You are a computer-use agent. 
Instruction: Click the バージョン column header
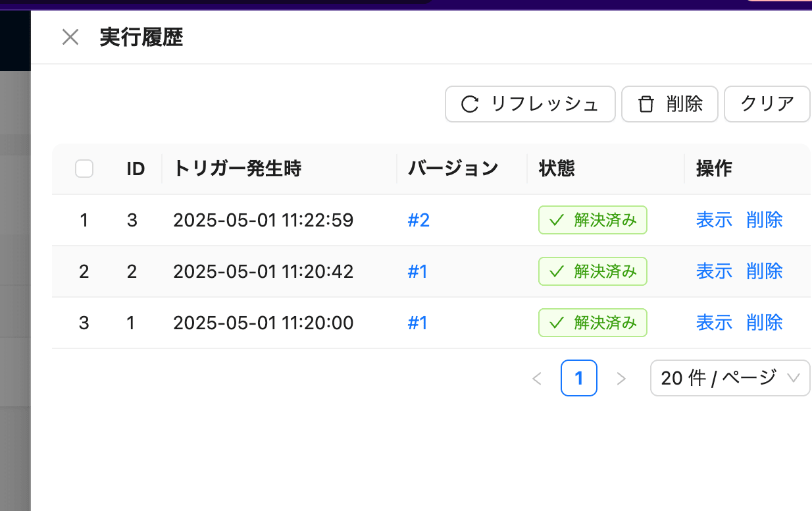(x=453, y=169)
